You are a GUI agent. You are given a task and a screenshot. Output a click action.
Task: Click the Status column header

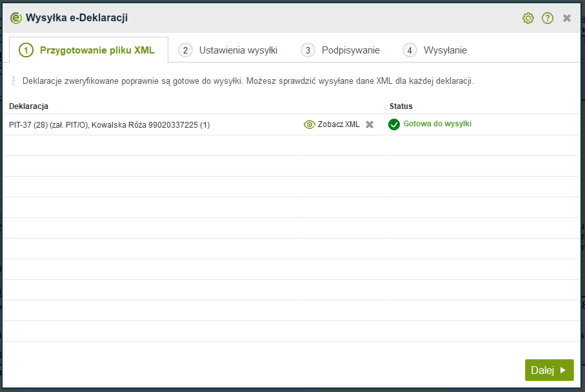pos(401,106)
